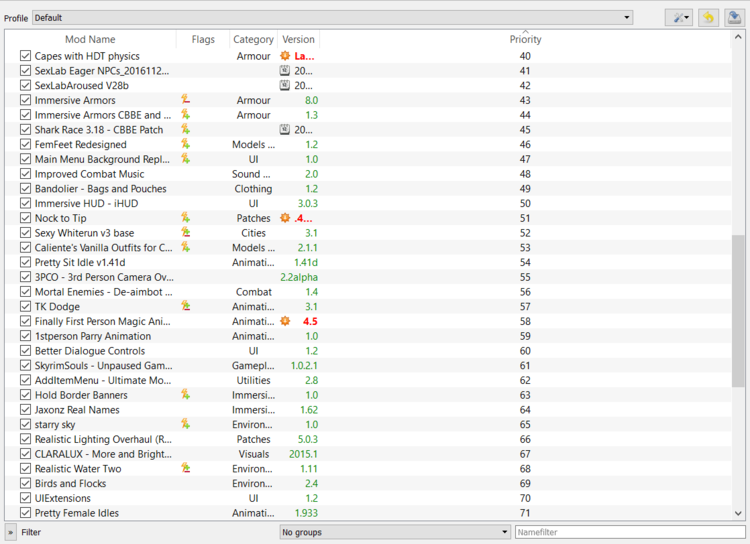Sort by the Mod Name column header
Viewport: 750px width, 544px height.
click(90, 39)
